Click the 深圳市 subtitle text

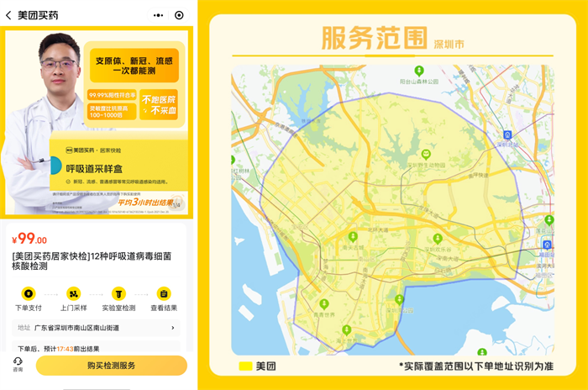coord(449,45)
